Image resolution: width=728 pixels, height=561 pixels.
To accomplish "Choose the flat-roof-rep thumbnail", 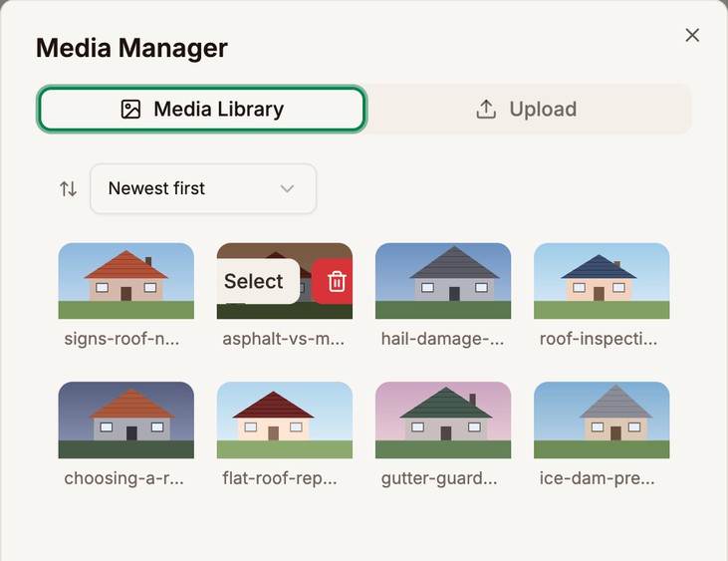I will click(284, 420).
